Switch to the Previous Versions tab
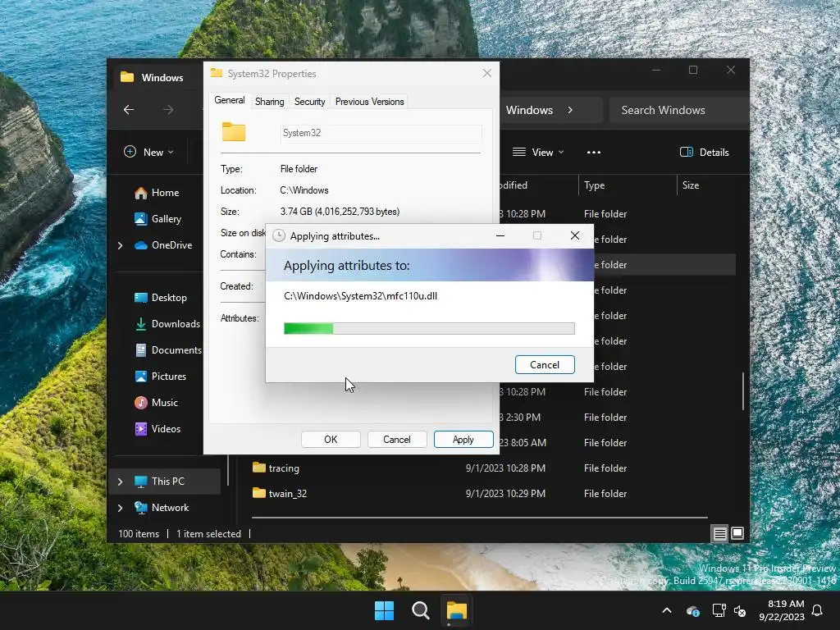Viewport: 840px width, 630px height. pos(369,102)
